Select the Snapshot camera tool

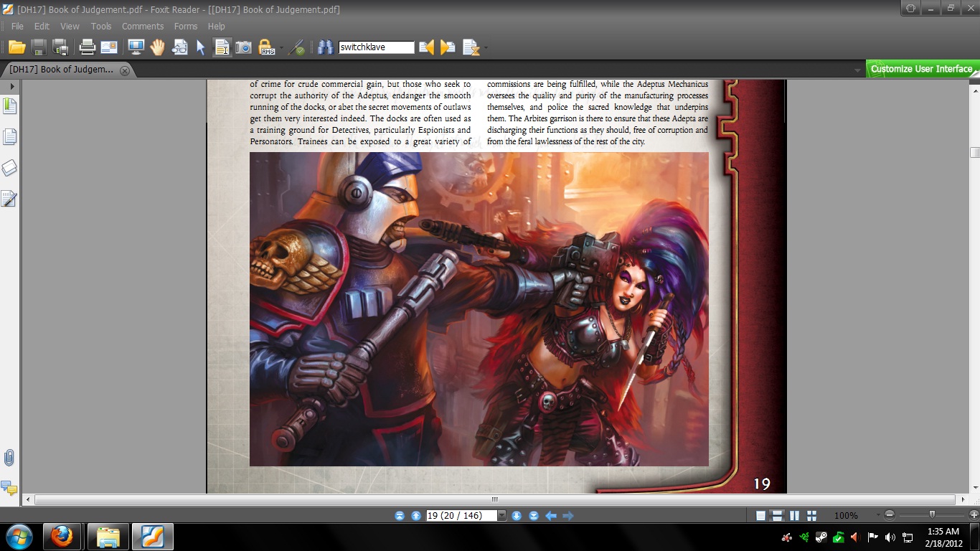[244, 47]
